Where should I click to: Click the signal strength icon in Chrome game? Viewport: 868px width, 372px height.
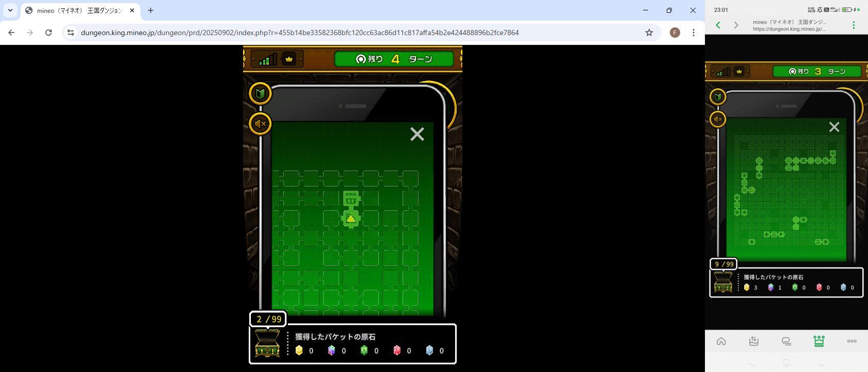[267, 59]
